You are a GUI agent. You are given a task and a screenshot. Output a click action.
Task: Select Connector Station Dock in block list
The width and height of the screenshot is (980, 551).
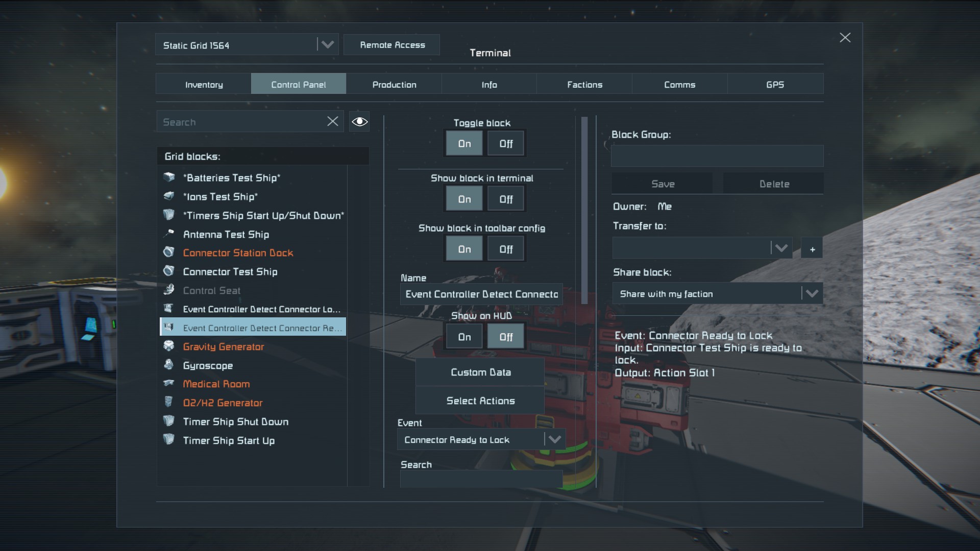tap(253, 253)
